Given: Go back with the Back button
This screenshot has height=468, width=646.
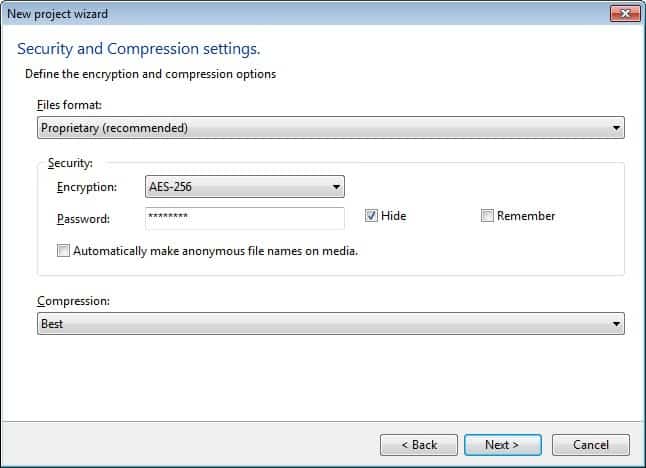Looking at the screenshot, I should click(419, 445).
